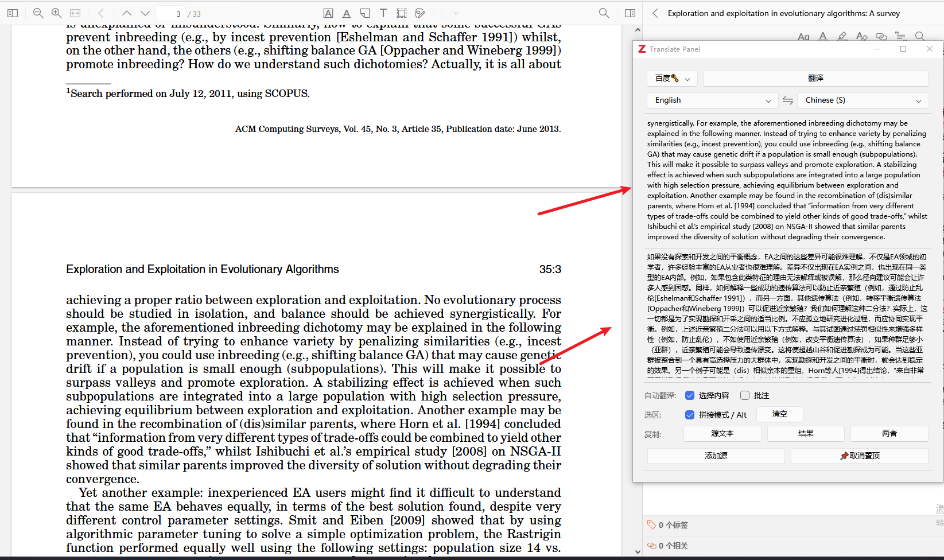Select the add text annotation tool
The image size is (944, 560).
point(383,13)
